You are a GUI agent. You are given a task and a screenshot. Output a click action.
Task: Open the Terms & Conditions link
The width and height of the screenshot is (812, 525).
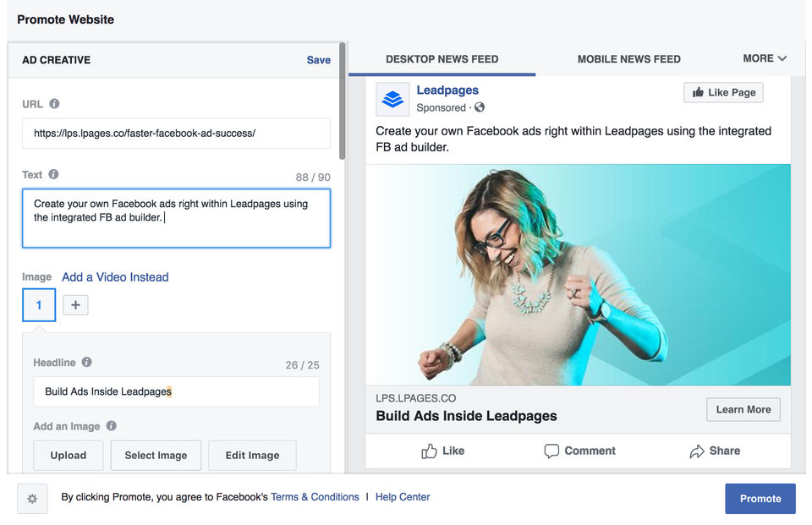(315, 497)
